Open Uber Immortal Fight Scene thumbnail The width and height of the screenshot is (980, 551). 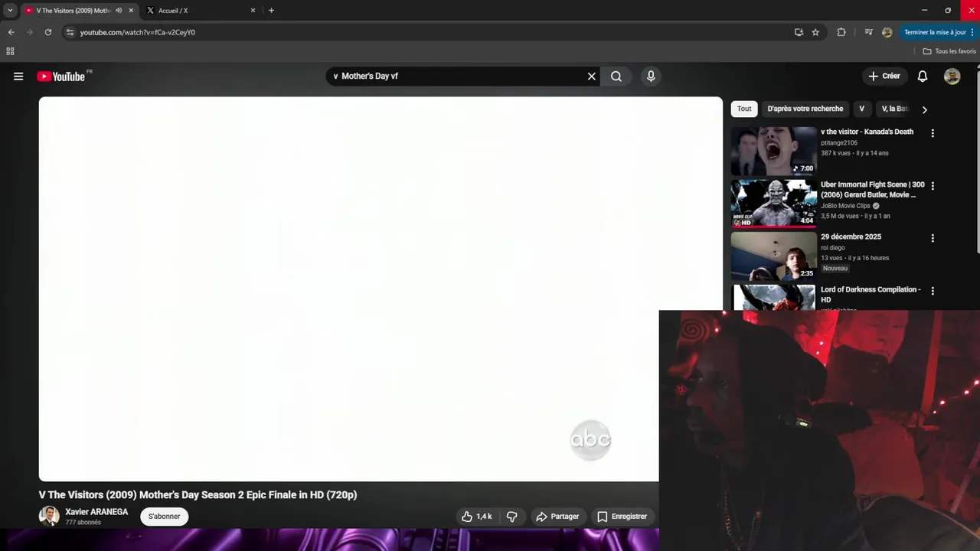(x=774, y=204)
